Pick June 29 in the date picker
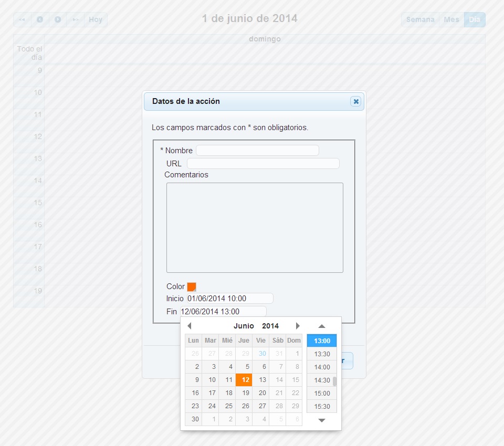The image size is (504, 446). pyautogui.click(x=294, y=406)
